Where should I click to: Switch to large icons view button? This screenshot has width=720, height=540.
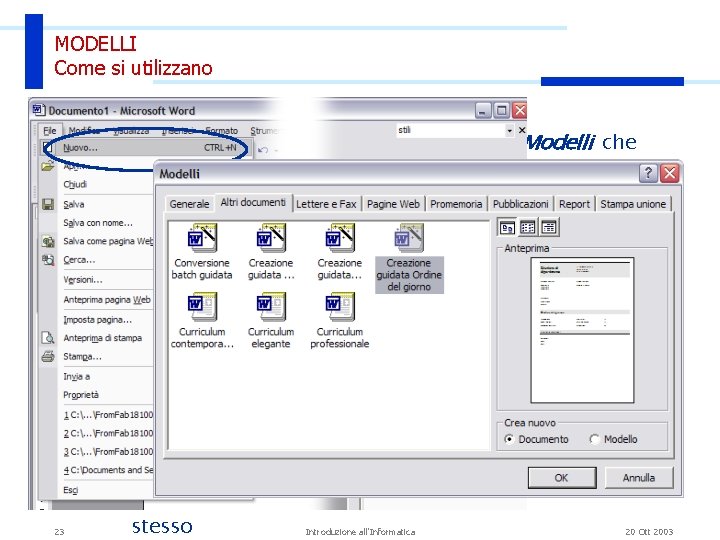[507, 227]
